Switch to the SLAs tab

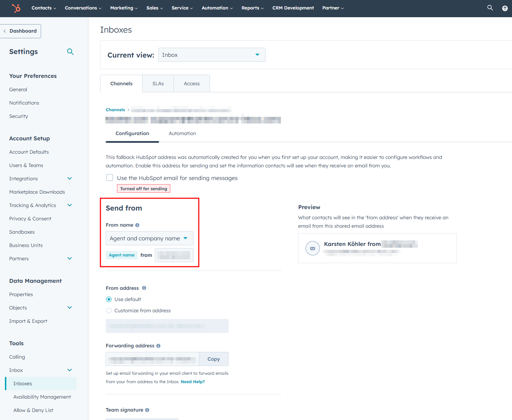(158, 83)
